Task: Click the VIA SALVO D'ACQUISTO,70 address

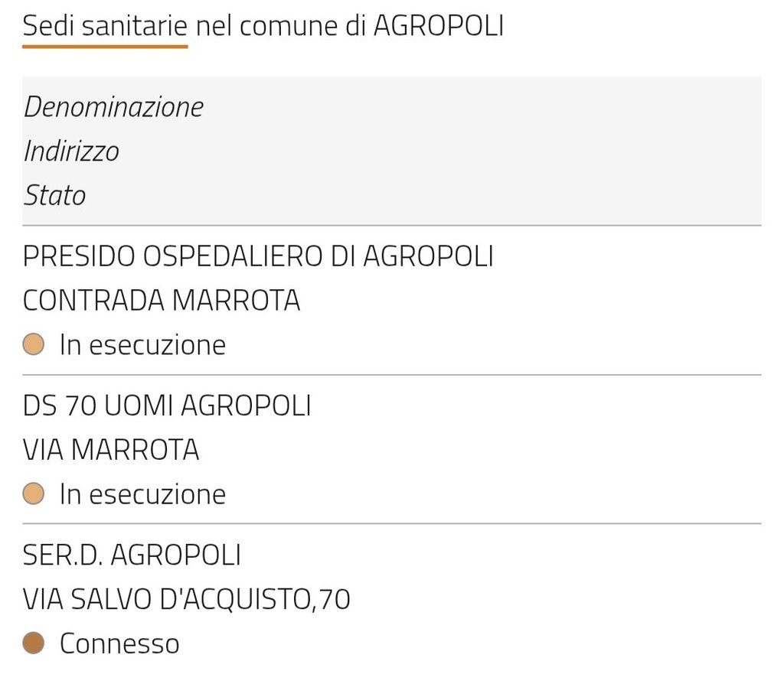Action: coord(186,598)
